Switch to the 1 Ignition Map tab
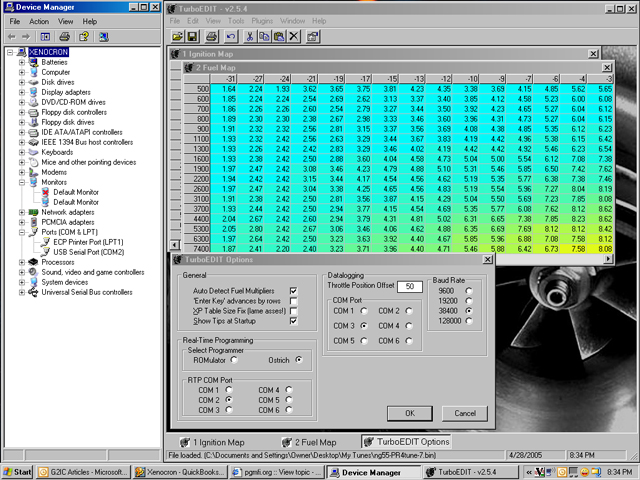The height and width of the screenshot is (480, 640). (213, 442)
